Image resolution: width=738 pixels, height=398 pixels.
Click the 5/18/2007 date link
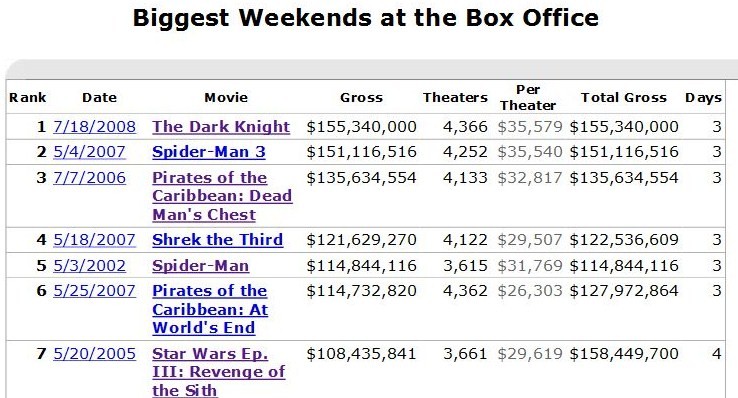pyautogui.click(x=95, y=240)
